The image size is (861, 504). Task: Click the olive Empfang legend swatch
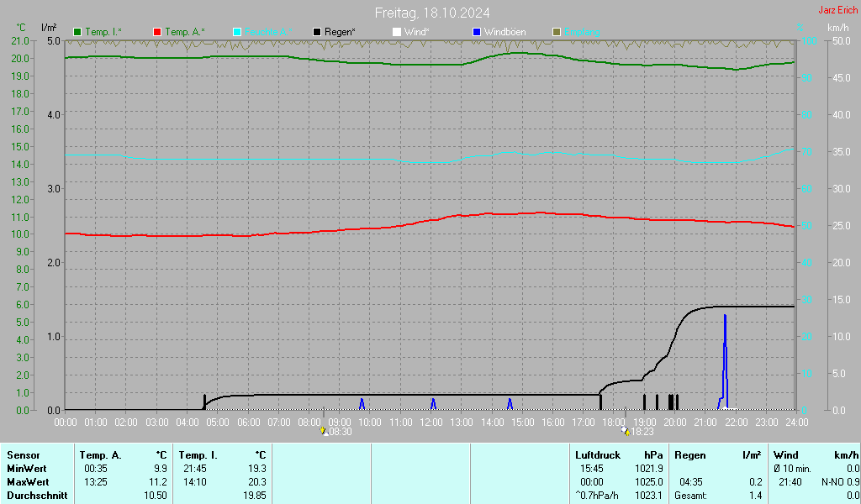557,33
